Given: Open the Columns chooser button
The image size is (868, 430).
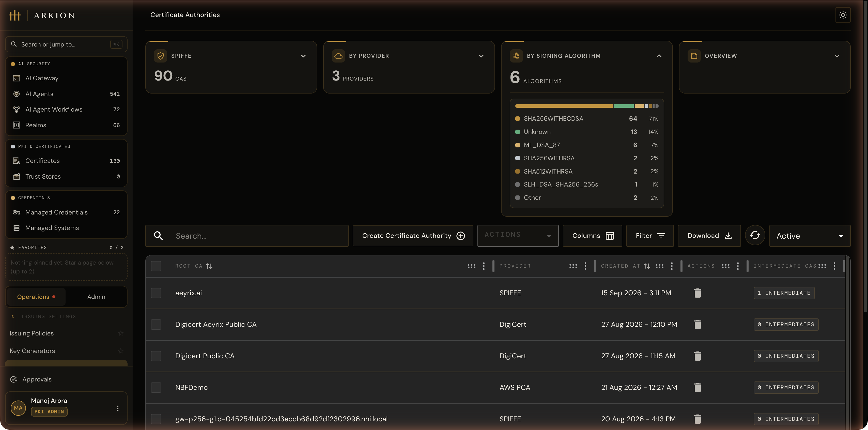Looking at the screenshot, I should click(592, 236).
